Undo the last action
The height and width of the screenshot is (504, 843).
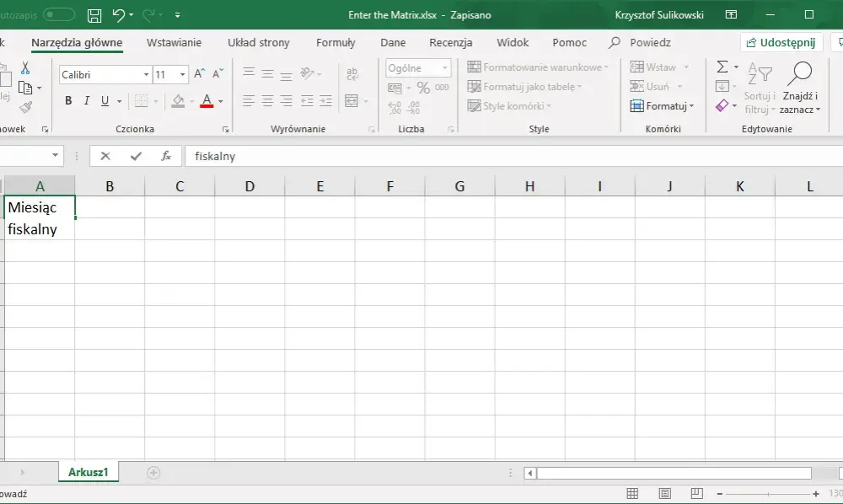coord(118,15)
